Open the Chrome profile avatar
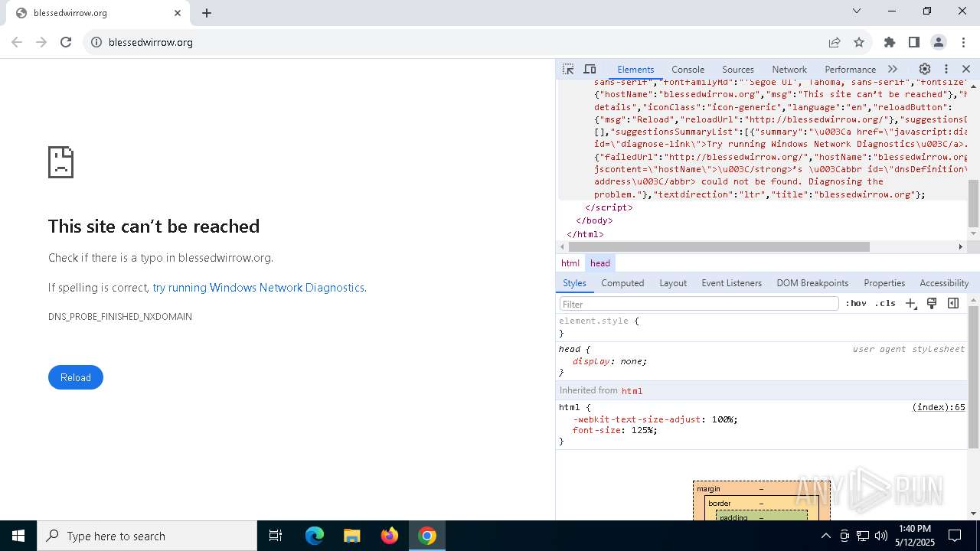 (939, 42)
